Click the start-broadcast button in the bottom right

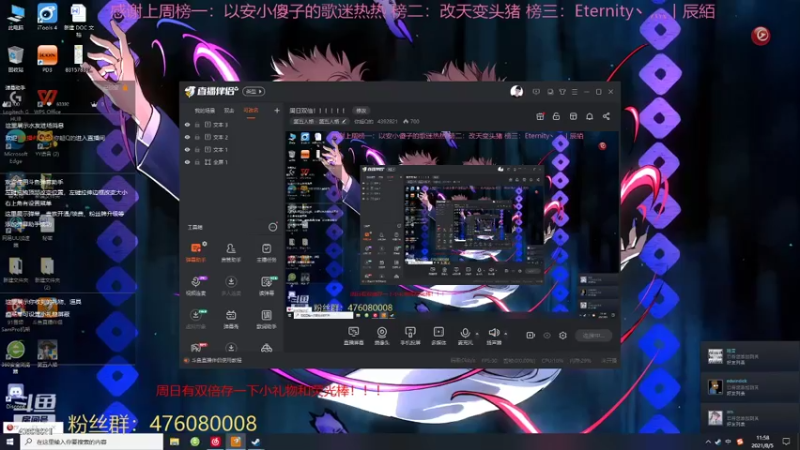pos(593,335)
